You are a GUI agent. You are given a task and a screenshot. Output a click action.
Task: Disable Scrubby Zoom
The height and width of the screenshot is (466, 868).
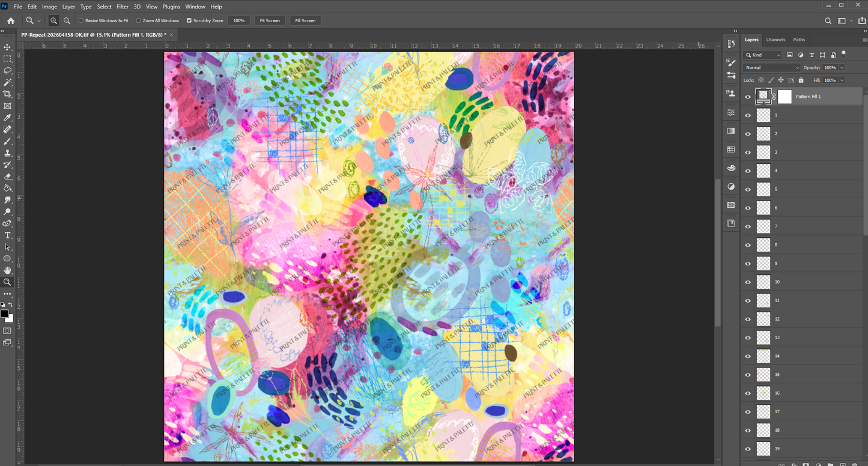pyautogui.click(x=189, y=20)
